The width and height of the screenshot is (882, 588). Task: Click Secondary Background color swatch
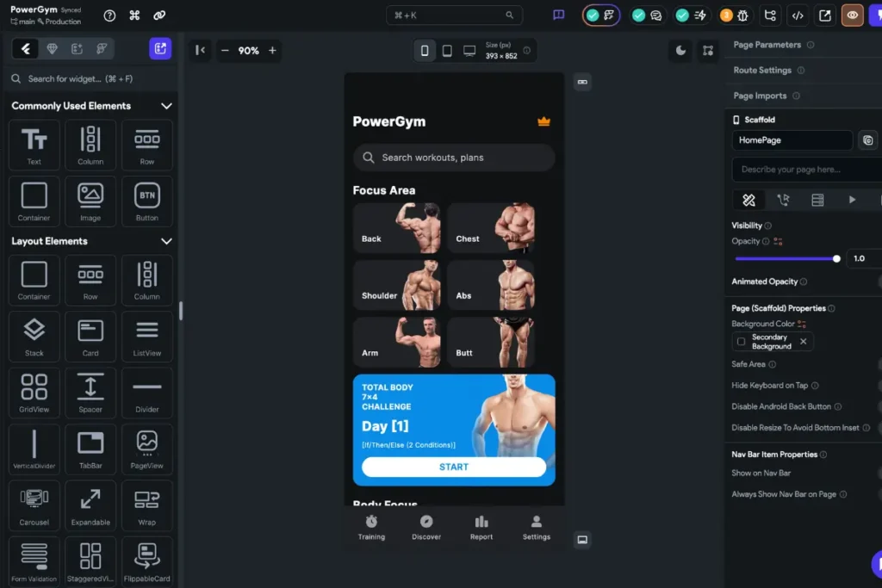pos(742,341)
